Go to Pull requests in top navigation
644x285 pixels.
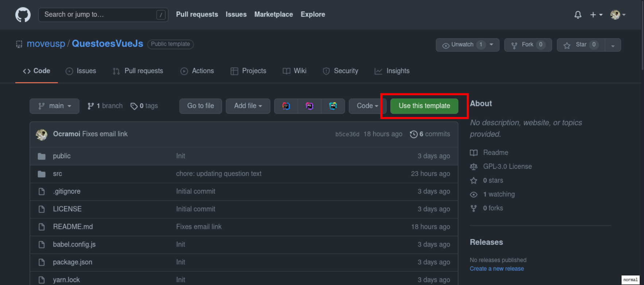197,14
